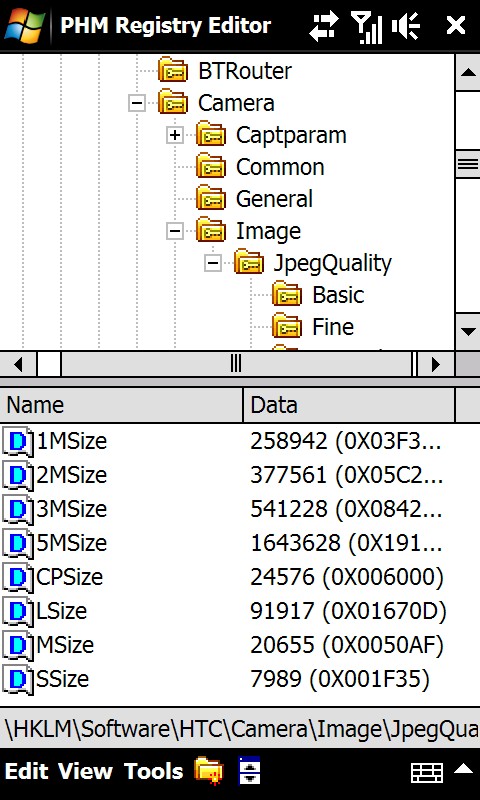The height and width of the screenshot is (800, 480).
Task: Tap the speaker volume icon
Action: point(406,26)
